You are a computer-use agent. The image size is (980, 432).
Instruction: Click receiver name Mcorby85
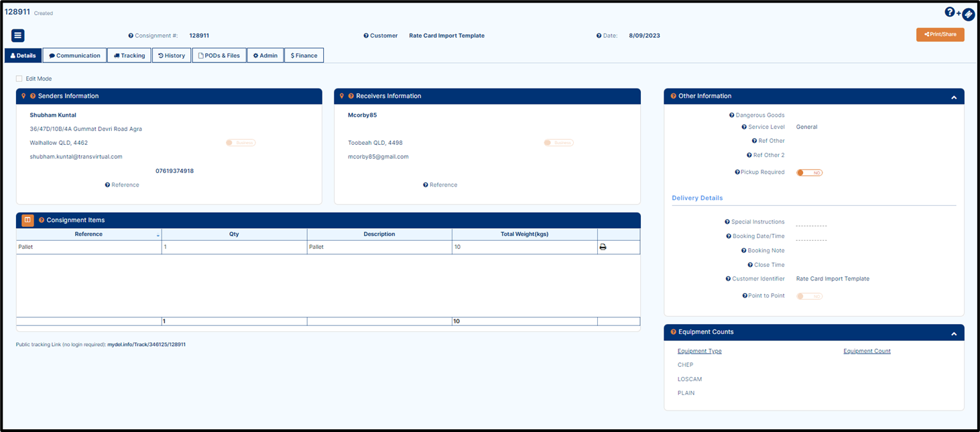[362, 115]
